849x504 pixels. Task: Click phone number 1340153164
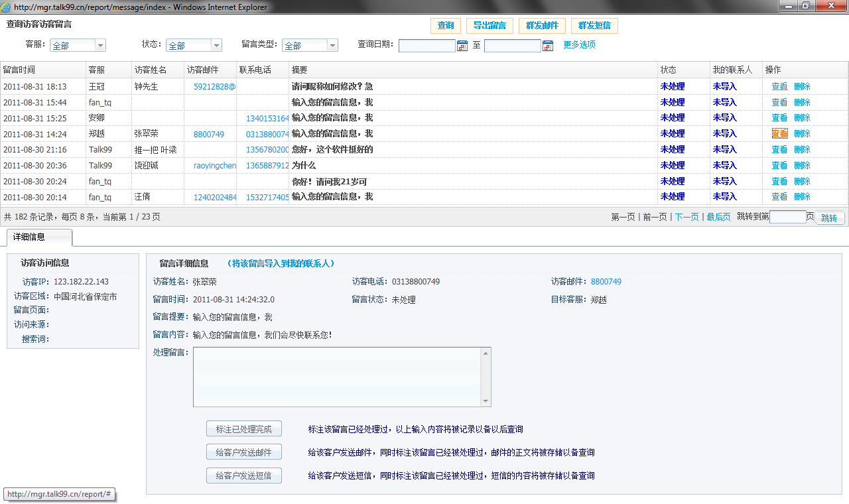[x=267, y=118]
